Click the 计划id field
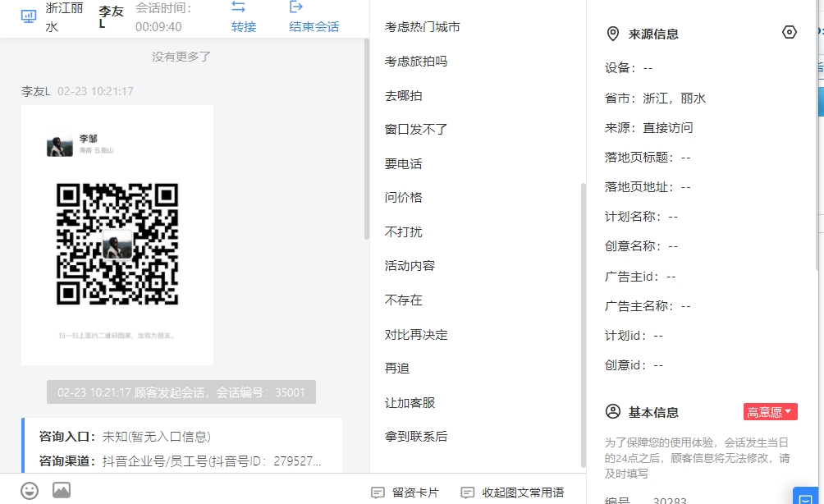 click(634, 335)
